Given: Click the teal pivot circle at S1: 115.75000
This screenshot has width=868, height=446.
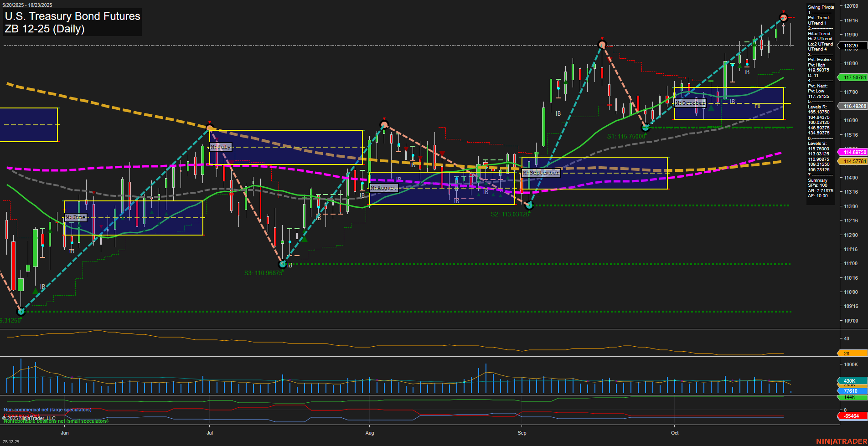Looking at the screenshot, I should pyautogui.click(x=646, y=128).
